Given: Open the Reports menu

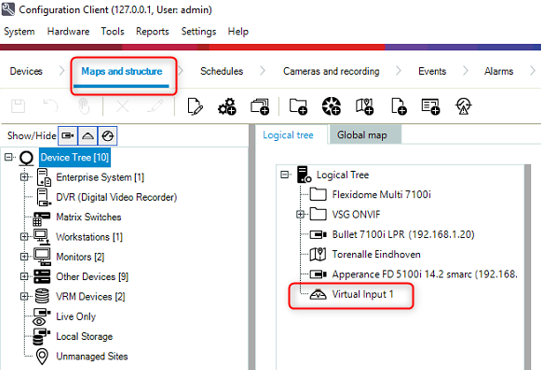Looking at the screenshot, I should pos(153,32).
